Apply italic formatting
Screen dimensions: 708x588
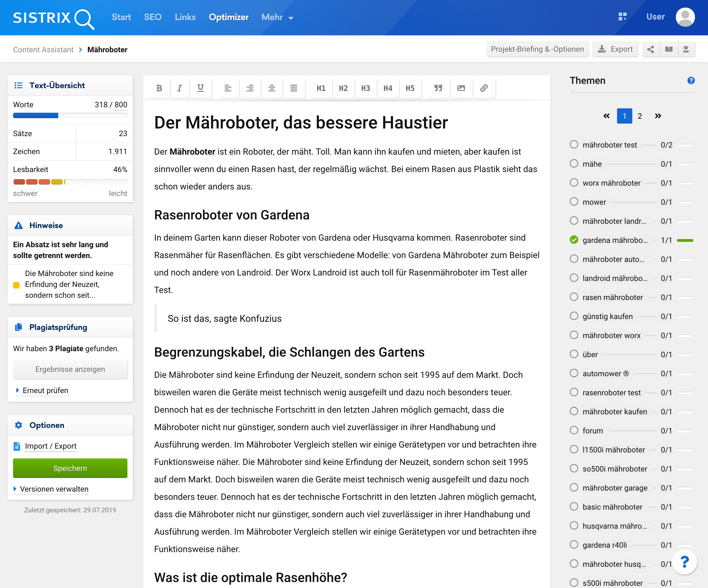tap(180, 88)
